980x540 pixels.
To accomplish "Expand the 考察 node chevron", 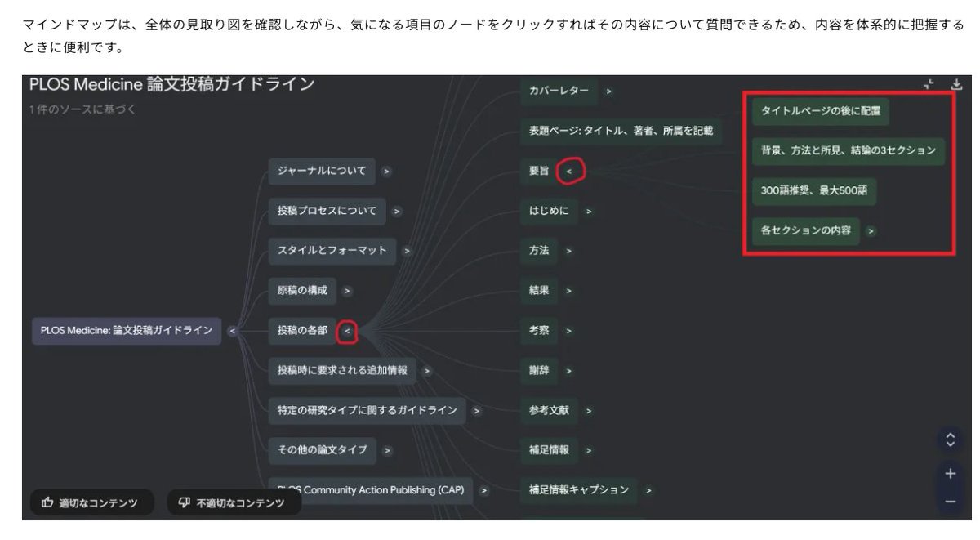I will pos(569,331).
